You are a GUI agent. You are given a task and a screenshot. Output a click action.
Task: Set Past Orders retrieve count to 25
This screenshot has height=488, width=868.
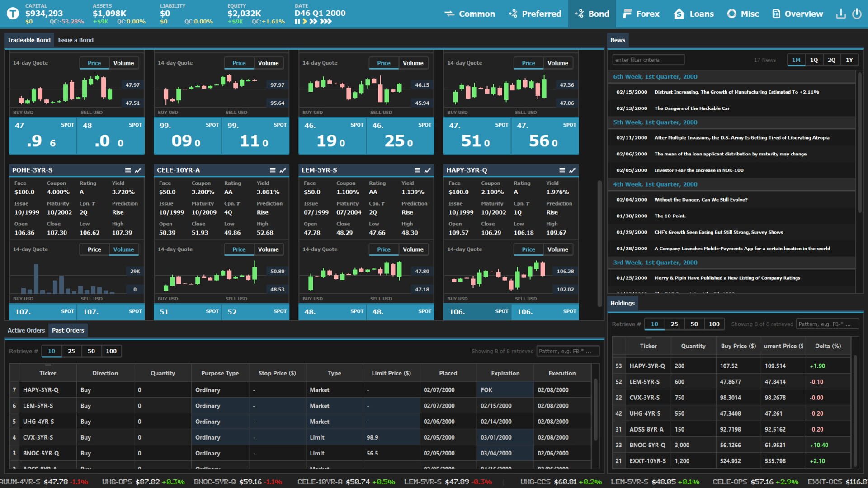(71, 351)
